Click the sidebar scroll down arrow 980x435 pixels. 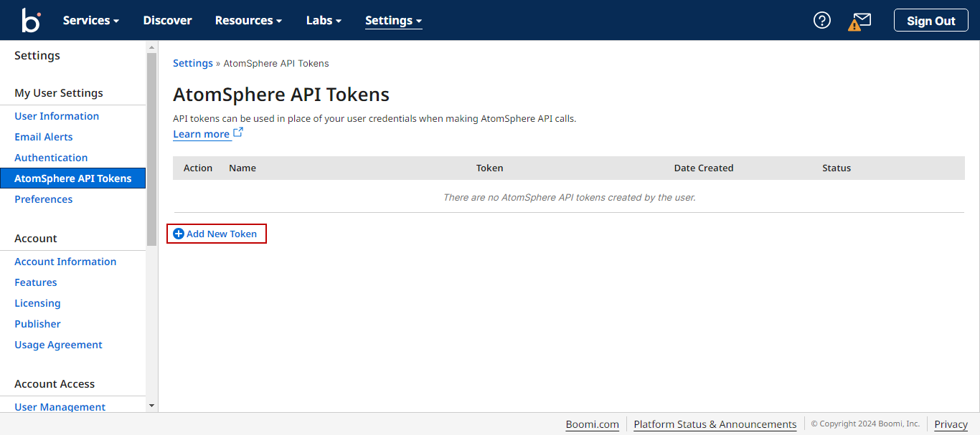click(151, 406)
